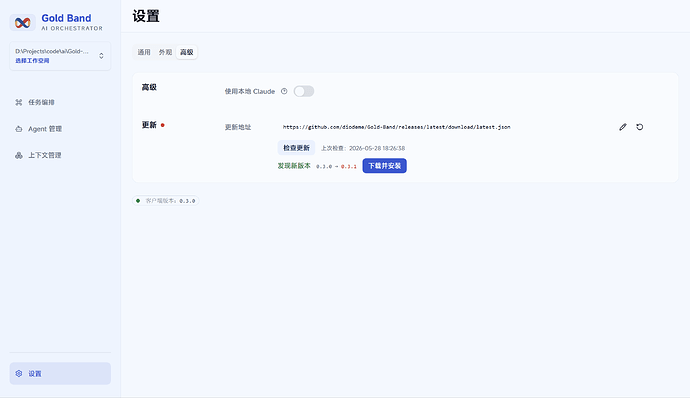Image resolution: width=690 pixels, height=398 pixels.
Task: Open 上下文管理 in the sidebar
Action: click(60, 155)
